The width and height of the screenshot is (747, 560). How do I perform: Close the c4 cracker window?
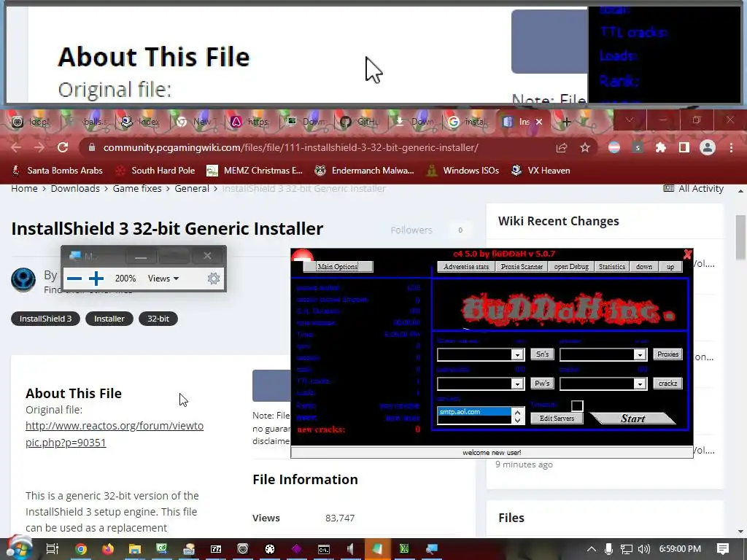[x=687, y=254]
